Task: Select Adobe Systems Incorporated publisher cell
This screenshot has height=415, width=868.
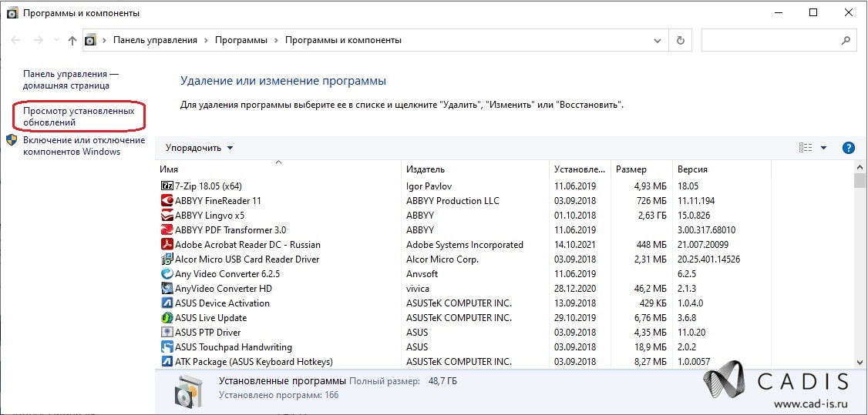Action: 464,244
